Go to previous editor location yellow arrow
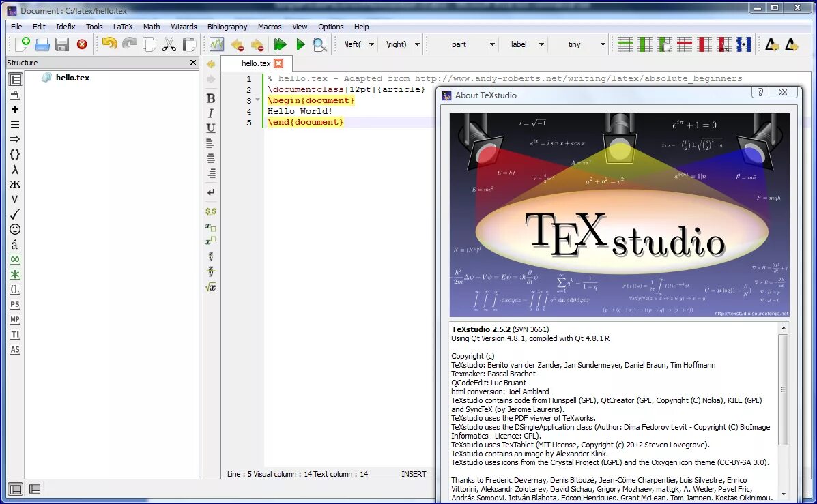The height and width of the screenshot is (504, 817). 211,64
